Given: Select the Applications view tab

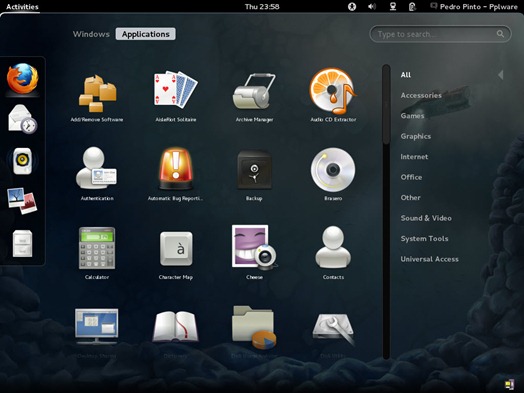Looking at the screenshot, I should pos(145,34).
